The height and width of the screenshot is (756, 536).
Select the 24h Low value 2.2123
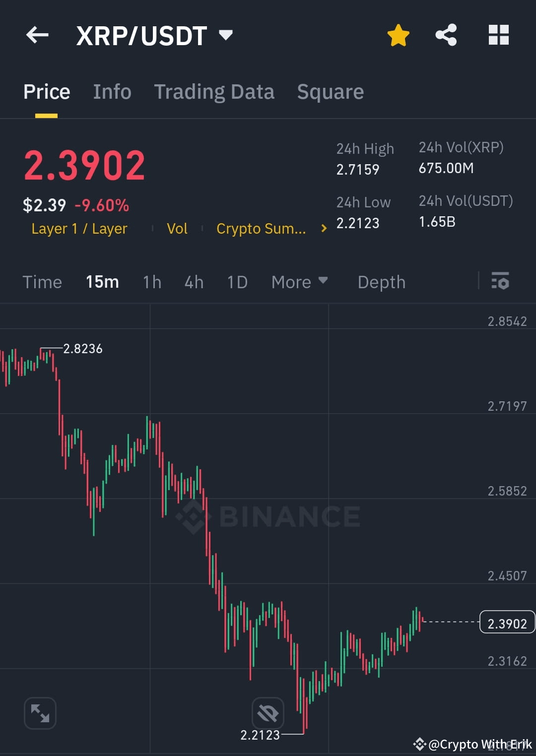tap(358, 223)
